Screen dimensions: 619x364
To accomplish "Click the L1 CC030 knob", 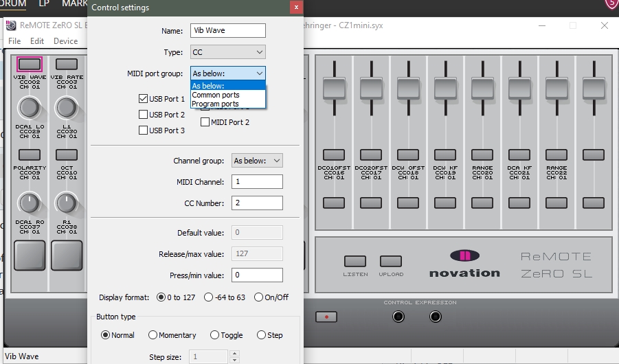I will (67, 108).
